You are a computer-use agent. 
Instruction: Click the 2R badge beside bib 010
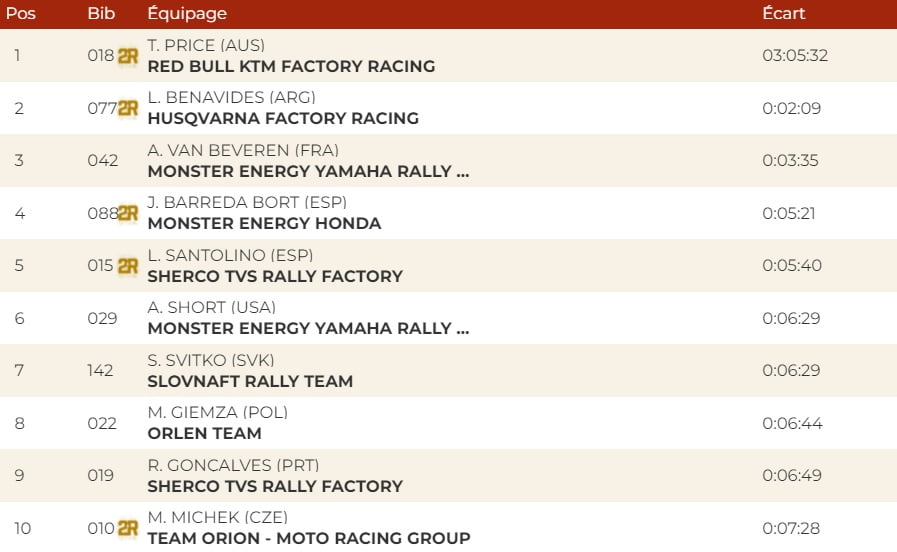click(127, 528)
